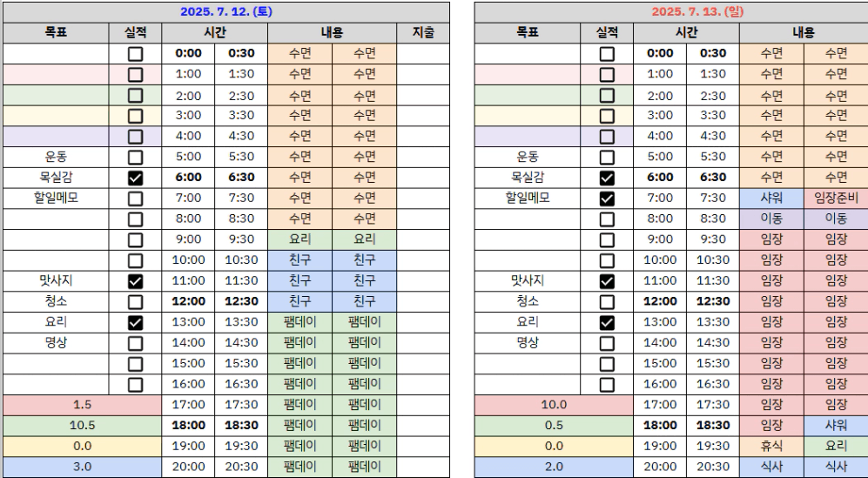Select the 12:00 time cell in the July 12 table
Image resolution: width=868 pixels, height=478 pixels.
188,301
